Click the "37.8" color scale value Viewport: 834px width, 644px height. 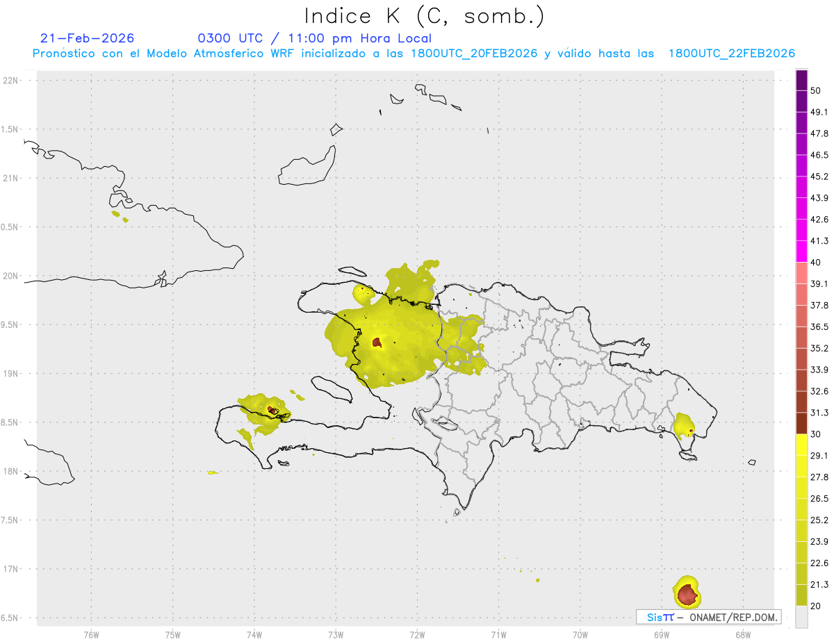click(819, 306)
